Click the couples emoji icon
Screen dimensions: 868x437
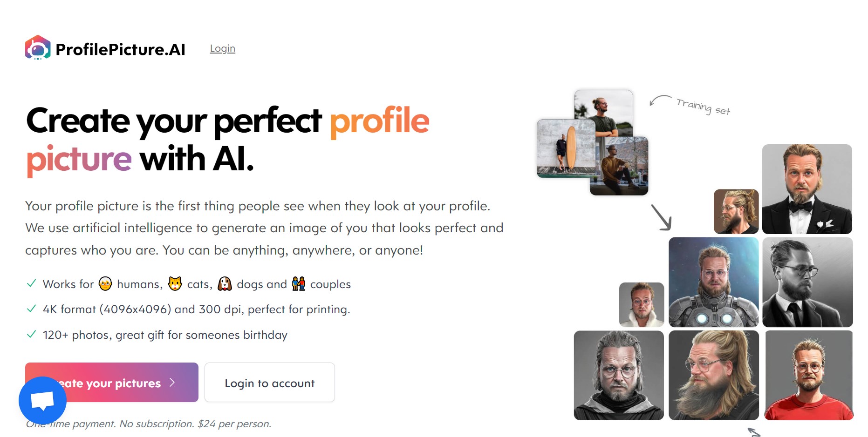pyautogui.click(x=299, y=283)
